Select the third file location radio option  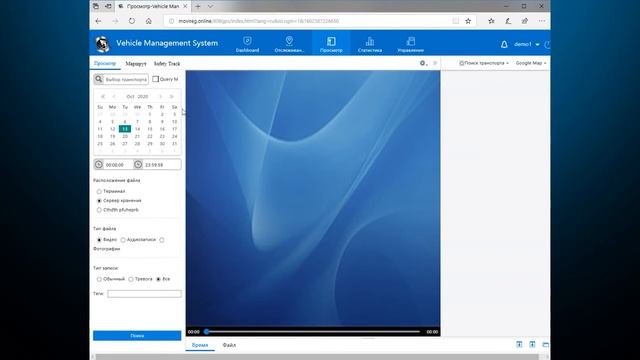tap(99, 210)
